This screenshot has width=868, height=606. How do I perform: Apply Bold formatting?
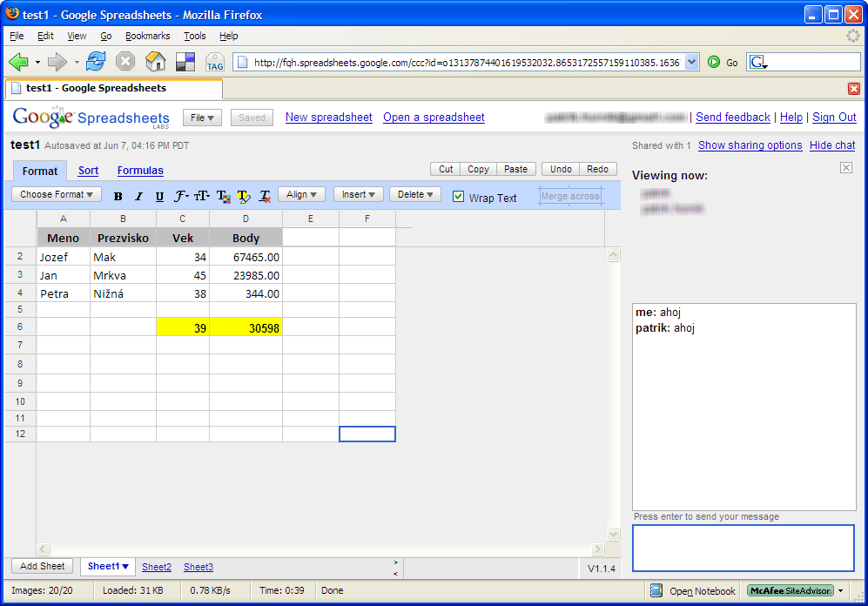(x=118, y=196)
